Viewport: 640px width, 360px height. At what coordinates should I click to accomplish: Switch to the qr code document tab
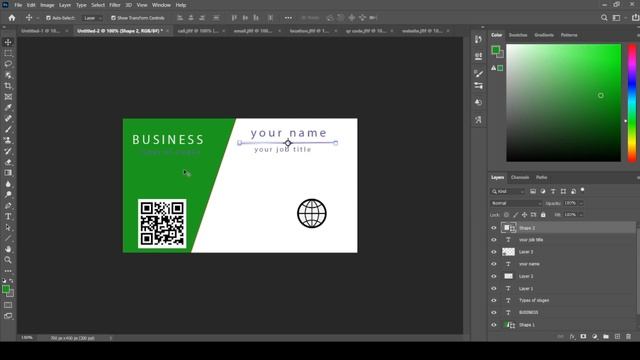[x=366, y=31]
